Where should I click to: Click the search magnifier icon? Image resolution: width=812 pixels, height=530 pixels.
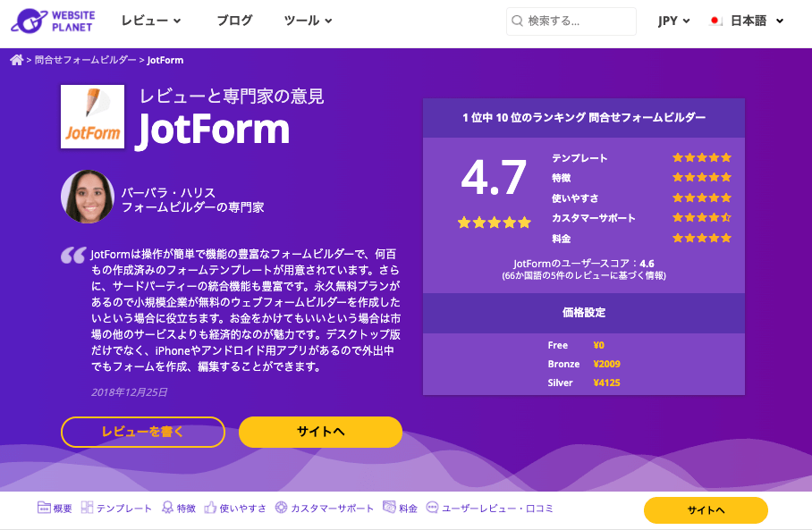[517, 21]
